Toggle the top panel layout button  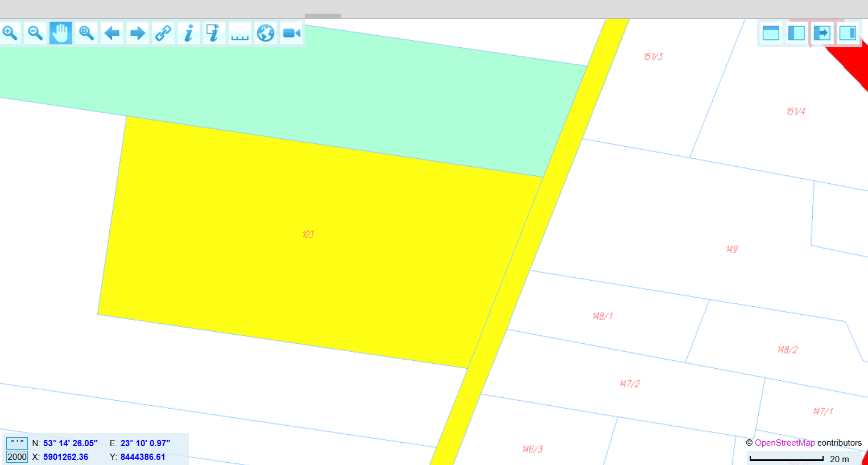click(771, 33)
